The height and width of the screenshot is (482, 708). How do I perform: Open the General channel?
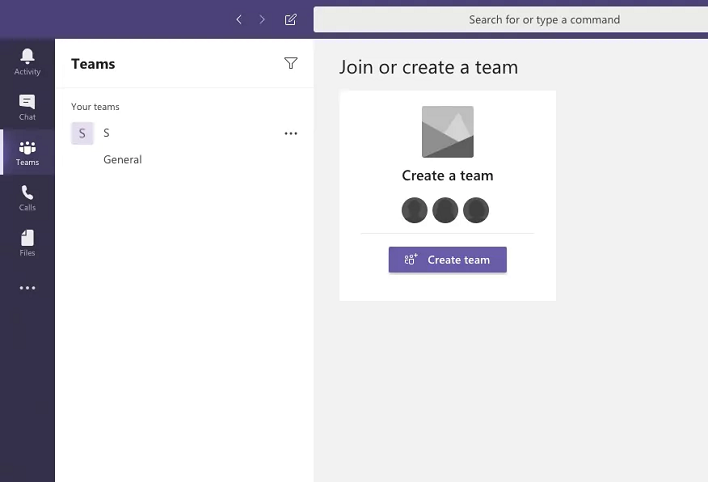[x=122, y=159]
